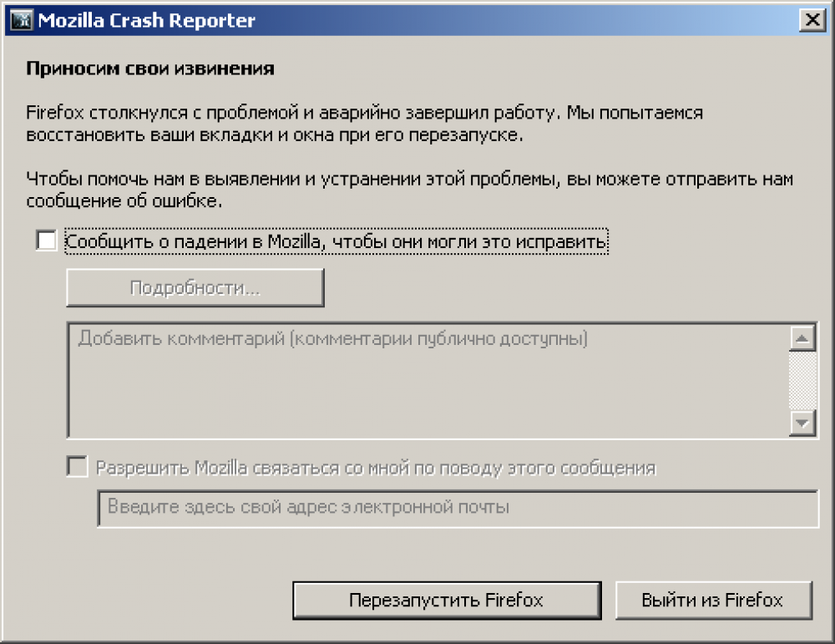The width and height of the screenshot is (835, 644).
Task: Click the comment box scroll up arrow
Action: click(802, 339)
